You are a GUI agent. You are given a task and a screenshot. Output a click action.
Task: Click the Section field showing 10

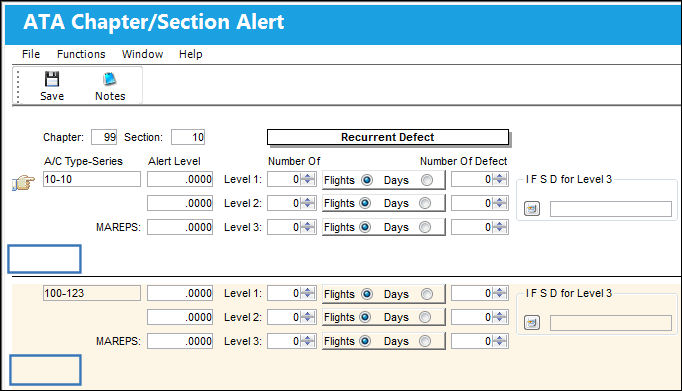(188, 137)
